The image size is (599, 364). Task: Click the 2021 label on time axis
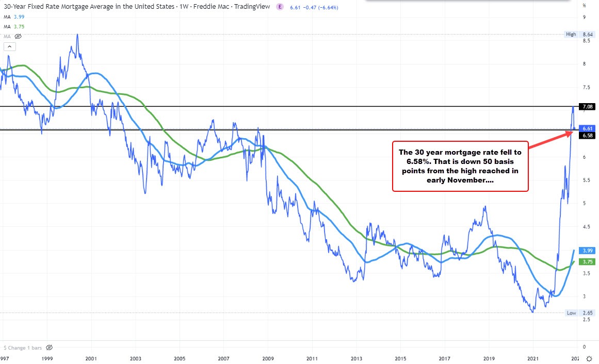pos(533,359)
